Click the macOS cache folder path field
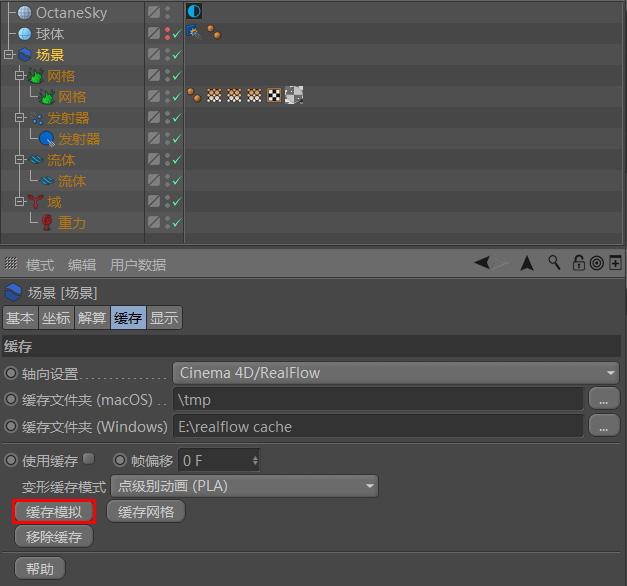 (x=378, y=399)
